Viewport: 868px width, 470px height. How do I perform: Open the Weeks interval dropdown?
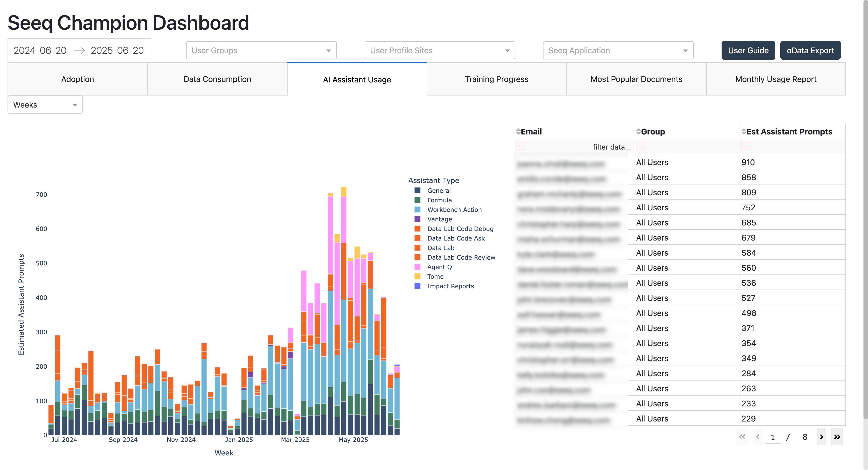click(x=45, y=105)
